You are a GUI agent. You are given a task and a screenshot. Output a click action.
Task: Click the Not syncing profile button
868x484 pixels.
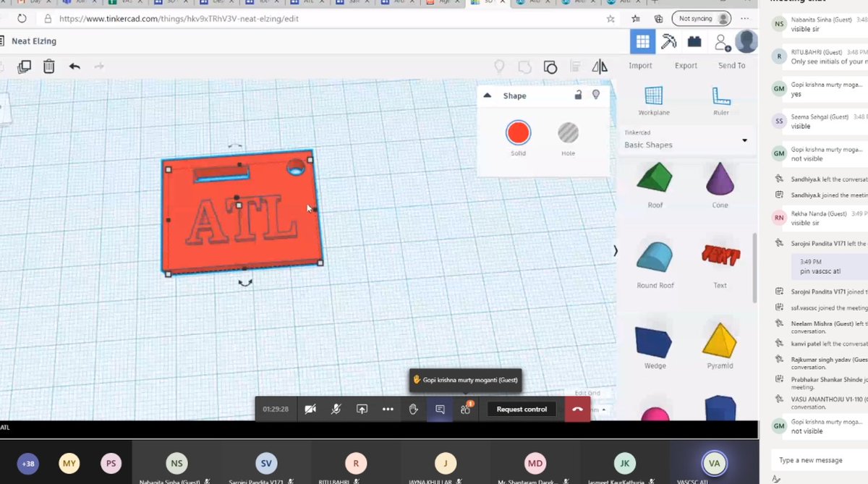701,18
